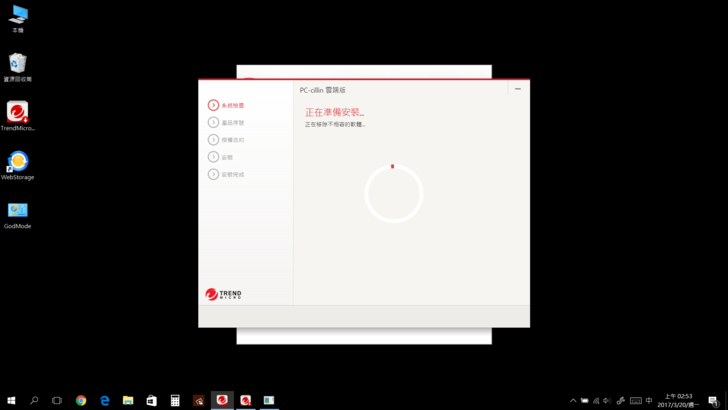Viewport: 728px width, 410px height.
Task: Toggle the 中 input method indicator
Action: pyautogui.click(x=649, y=400)
